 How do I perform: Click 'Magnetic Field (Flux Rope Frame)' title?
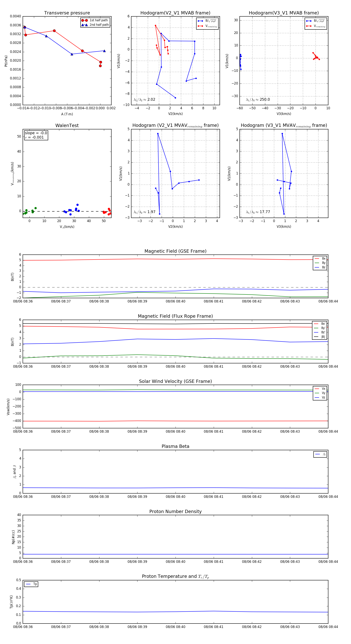[x=175, y=316]
